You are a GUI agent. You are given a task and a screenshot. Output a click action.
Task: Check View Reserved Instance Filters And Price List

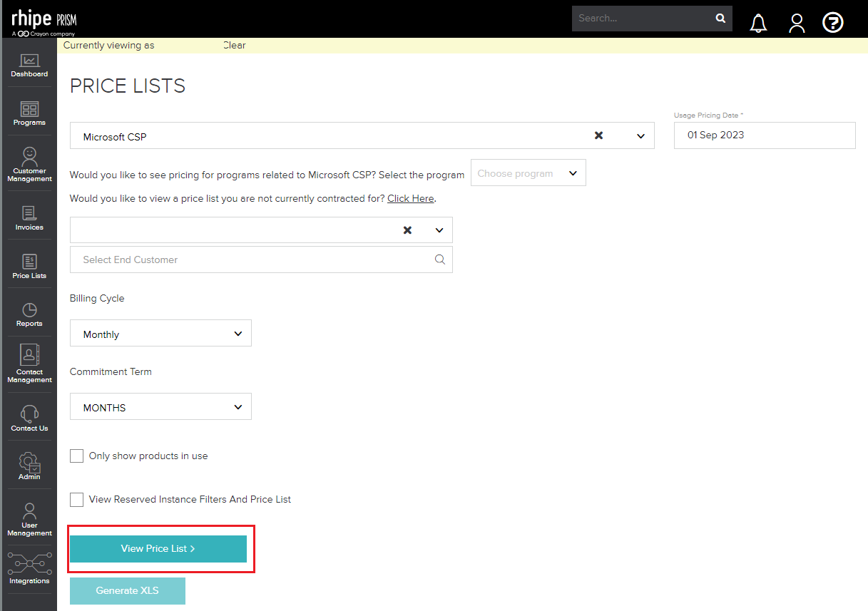[x=76, y=500]
